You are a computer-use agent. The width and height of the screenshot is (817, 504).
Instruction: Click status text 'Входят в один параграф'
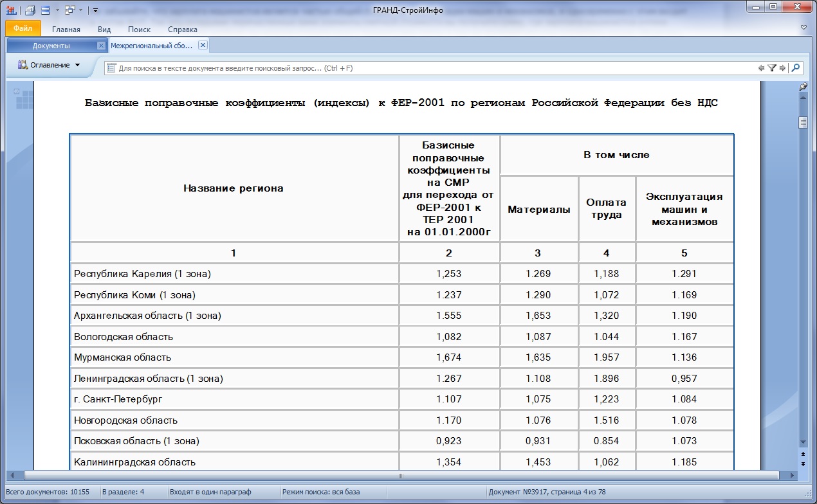tap(210, 492)
